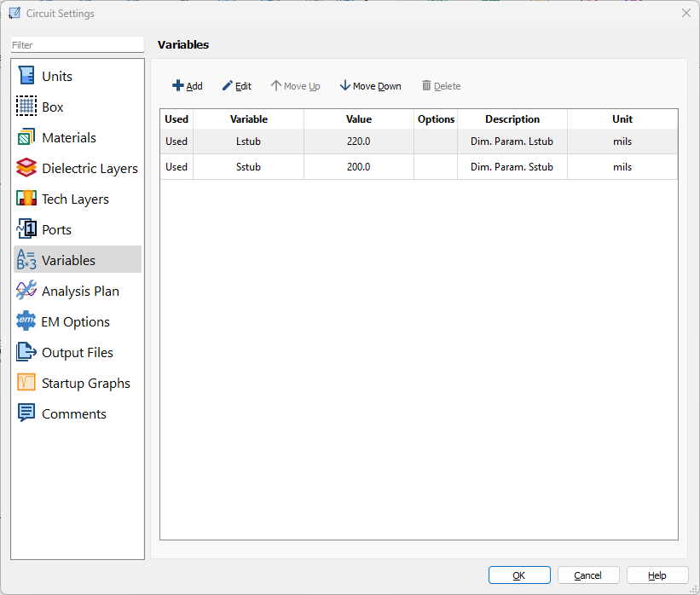This screenshot has height=595, width=700.
Task: Open the Analysis Plan wrench icon
Action: pyautogui.click(x=26, y=291)
